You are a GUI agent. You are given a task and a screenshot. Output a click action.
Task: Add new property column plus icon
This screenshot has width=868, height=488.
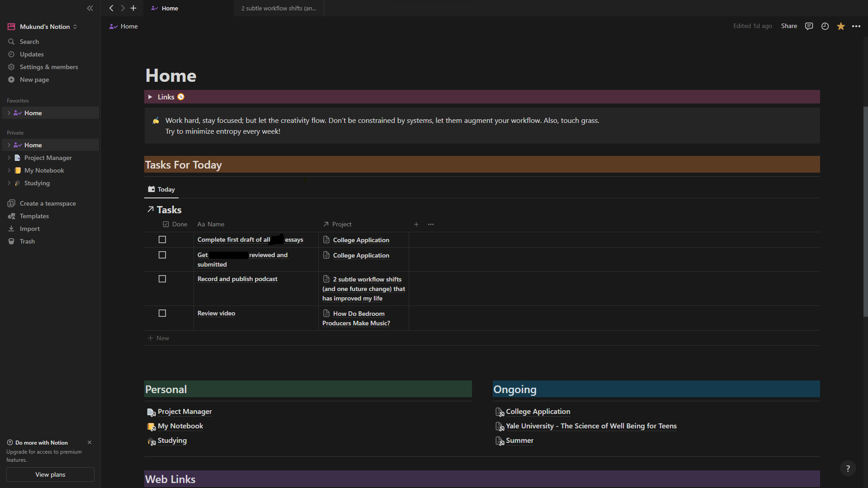pyautogui.click(x=416, y=224)
